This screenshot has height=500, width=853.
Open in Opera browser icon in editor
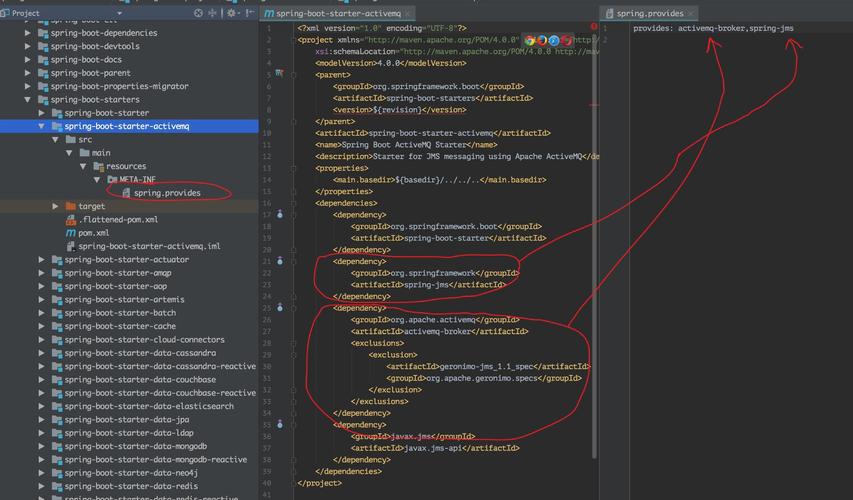pyautogui.click(x=566, y=40)
